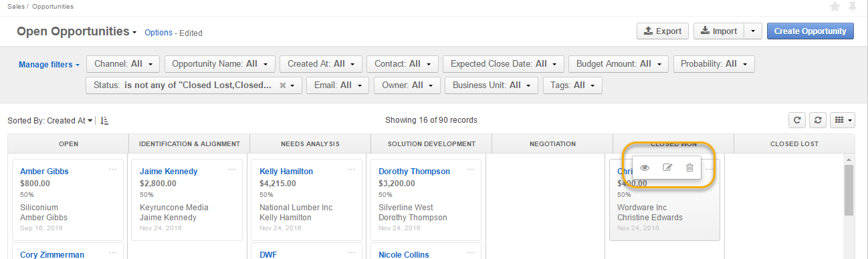Image resolution: width=868 pixels, height=259 pixels.
Task: Click the board vertical scrollbar thumb
Action: click(x=849, y=190)
